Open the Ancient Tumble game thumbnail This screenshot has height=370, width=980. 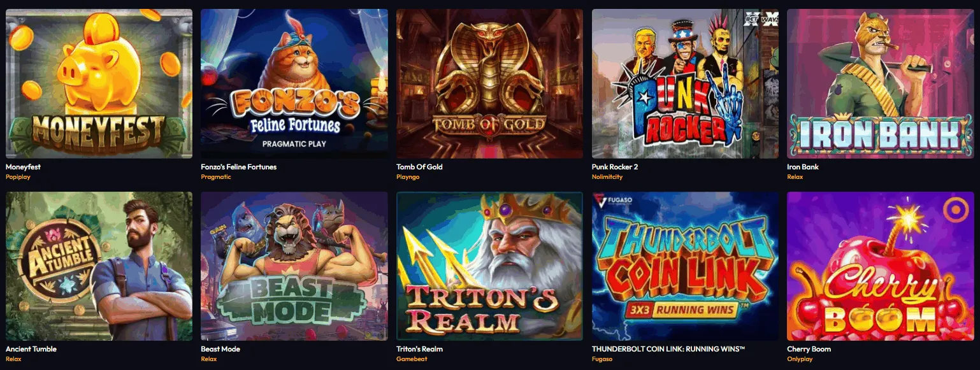click(x=99, y=266)
